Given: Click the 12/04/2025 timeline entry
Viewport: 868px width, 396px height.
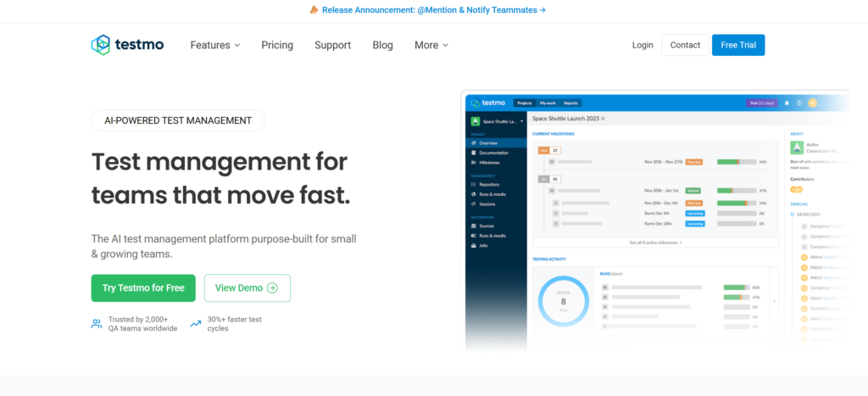Looking at the screenshot, I should (808, 214).
